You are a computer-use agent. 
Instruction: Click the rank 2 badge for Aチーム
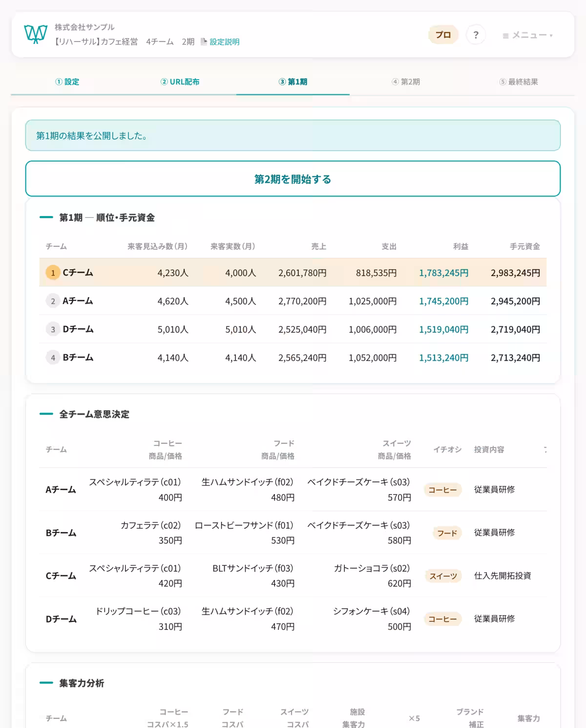tap(53, 301)
